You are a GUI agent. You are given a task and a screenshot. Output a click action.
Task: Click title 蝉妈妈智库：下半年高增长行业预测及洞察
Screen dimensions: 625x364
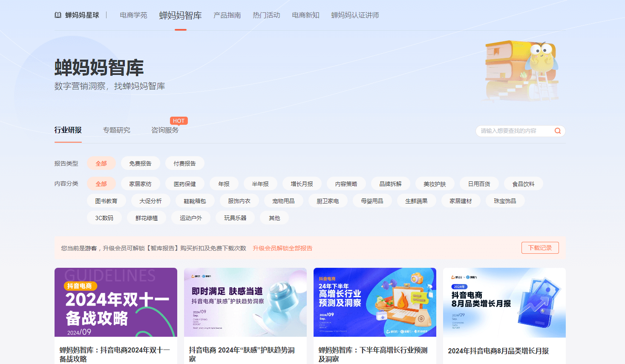tap(373, 355)
